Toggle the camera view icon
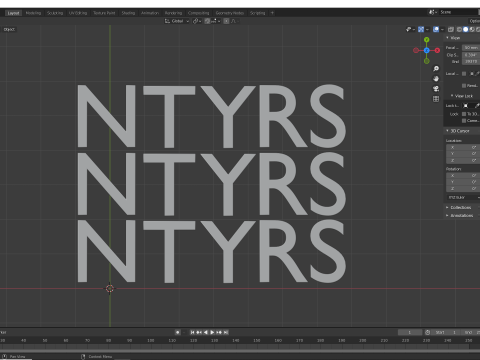Screen dimensions: 480x360 click(436, 89)
